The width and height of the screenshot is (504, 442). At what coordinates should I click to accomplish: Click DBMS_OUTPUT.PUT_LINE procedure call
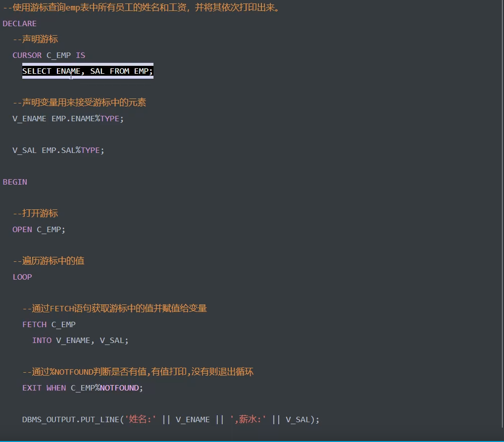(70, 420)
